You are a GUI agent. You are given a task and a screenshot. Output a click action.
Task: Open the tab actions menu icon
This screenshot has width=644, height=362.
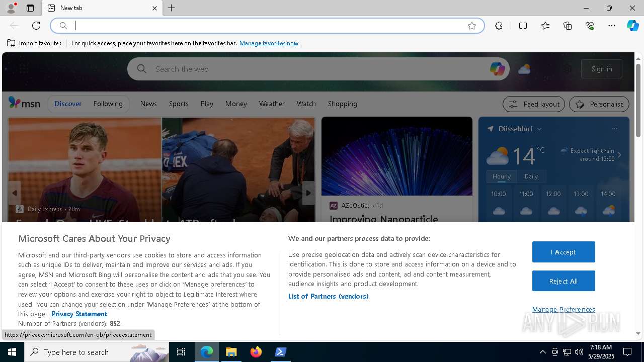click(x=30, y=8)
